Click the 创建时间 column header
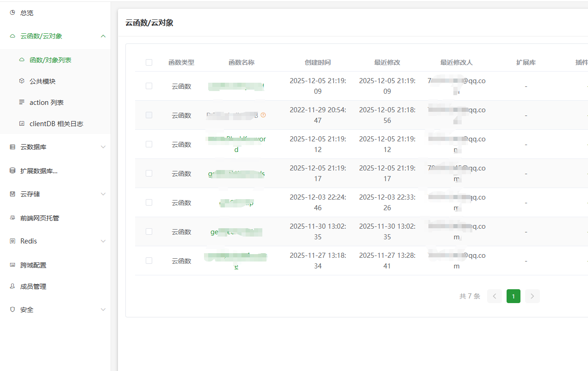588x371 pixels. 317,62
